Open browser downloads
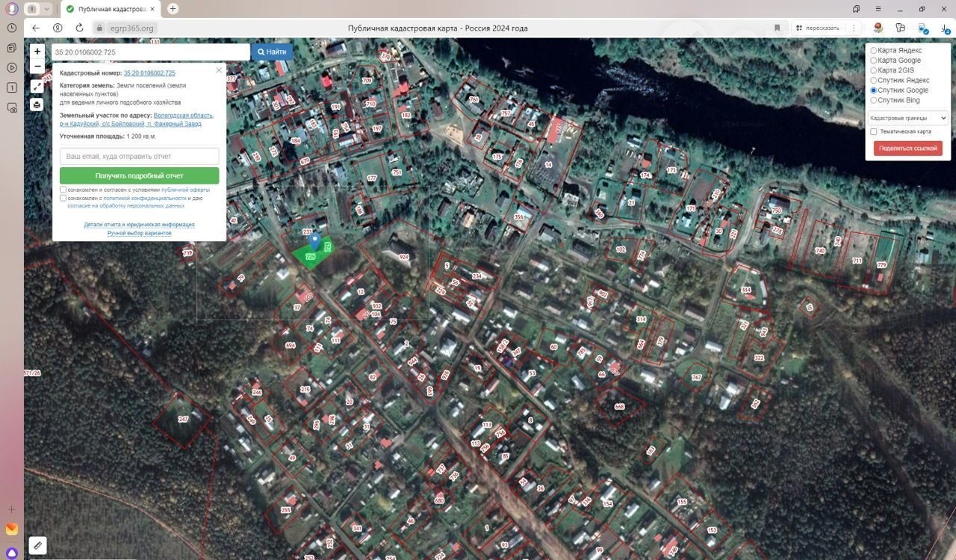 click(946, 28)
